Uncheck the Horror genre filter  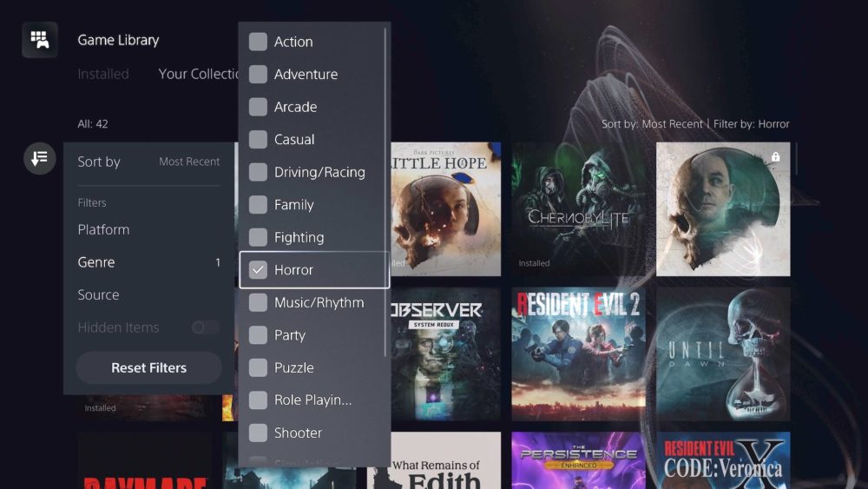pos(258,270)
